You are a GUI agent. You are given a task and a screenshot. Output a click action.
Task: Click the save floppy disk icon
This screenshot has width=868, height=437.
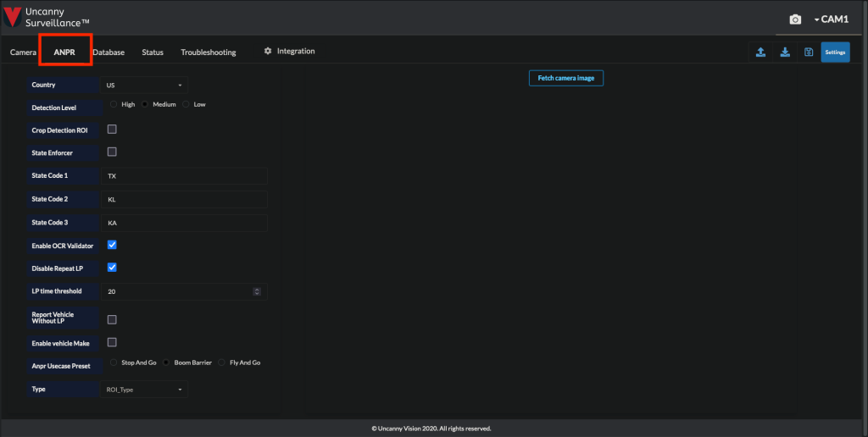[809, 53]
